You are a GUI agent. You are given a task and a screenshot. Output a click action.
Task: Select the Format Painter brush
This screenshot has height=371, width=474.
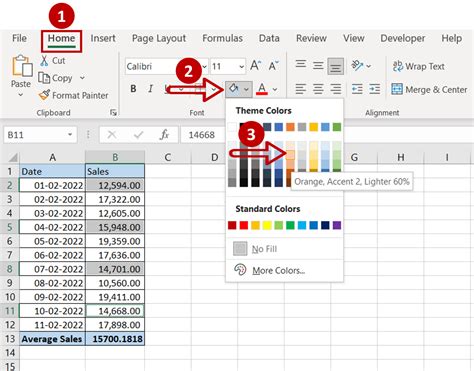click(x=44, y=95)
